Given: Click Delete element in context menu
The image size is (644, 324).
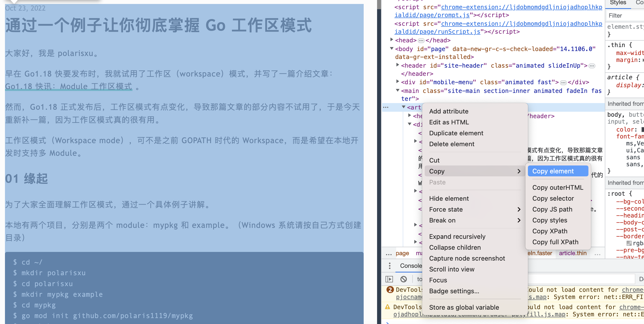Looking at the screenshot, I should [451, 144].
